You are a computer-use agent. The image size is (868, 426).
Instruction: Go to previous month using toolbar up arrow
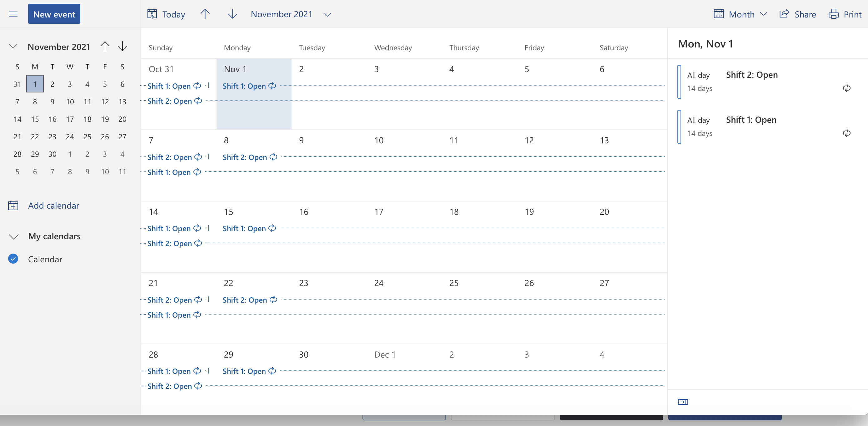(x=205, y=14)
